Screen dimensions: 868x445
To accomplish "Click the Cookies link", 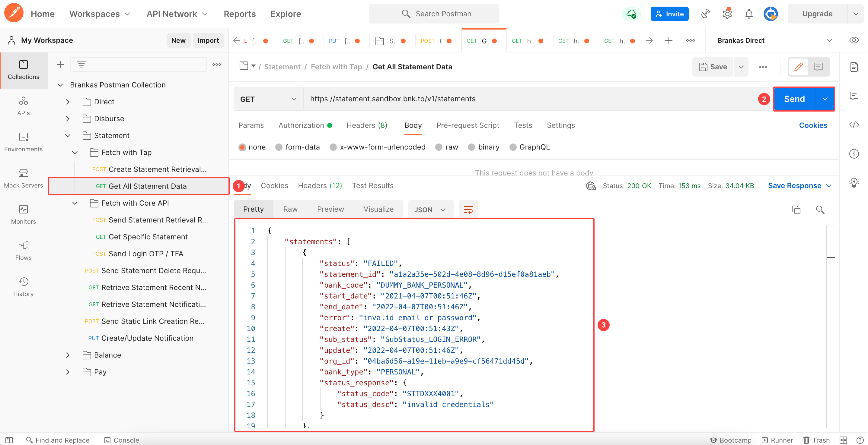I will pyautogui.click(x=813, y=125).
